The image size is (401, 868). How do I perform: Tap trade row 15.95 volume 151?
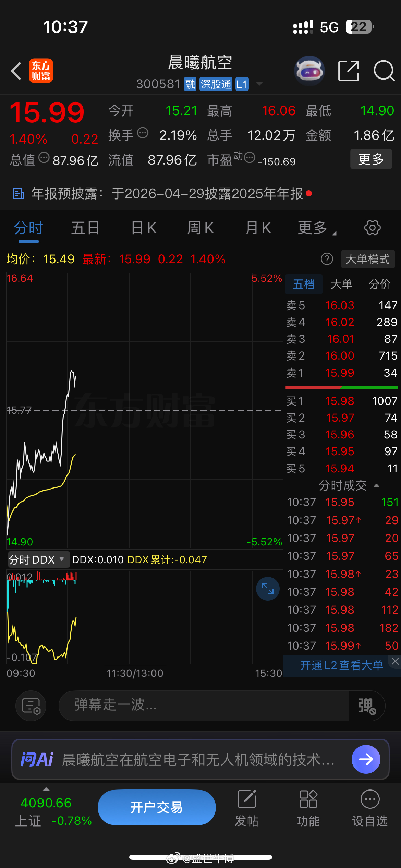point(342,502)
